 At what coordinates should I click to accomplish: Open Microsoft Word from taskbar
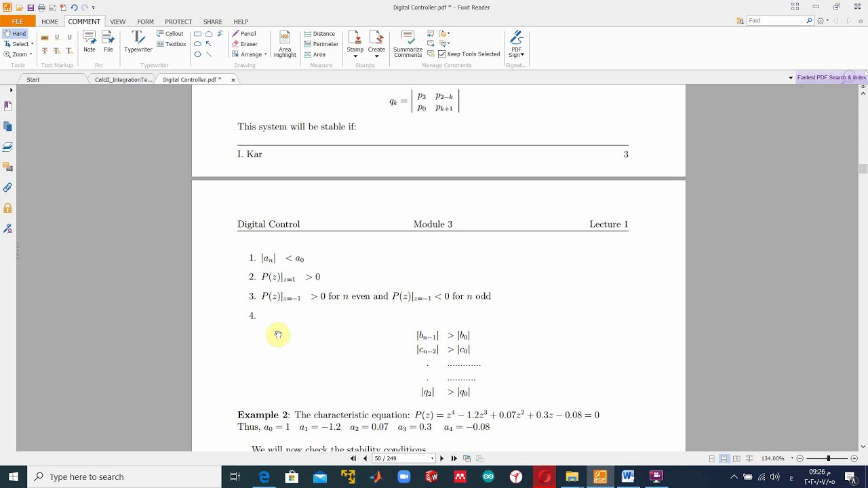(628, 476)
